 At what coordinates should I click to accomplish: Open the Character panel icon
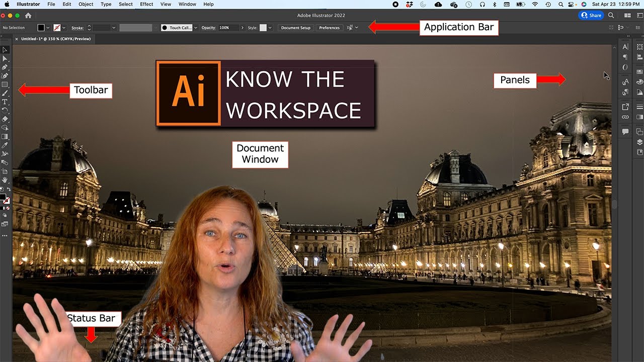tap(625, 47)
